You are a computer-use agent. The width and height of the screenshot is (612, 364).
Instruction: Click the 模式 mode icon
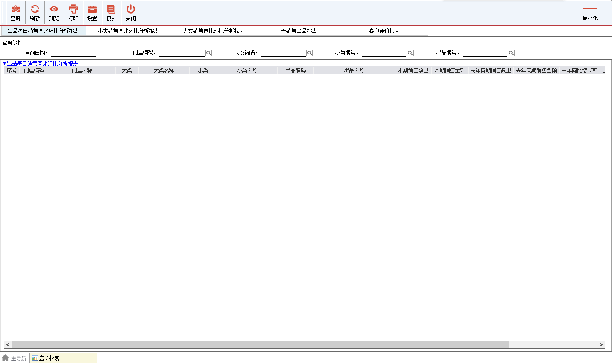coord(112,12)
